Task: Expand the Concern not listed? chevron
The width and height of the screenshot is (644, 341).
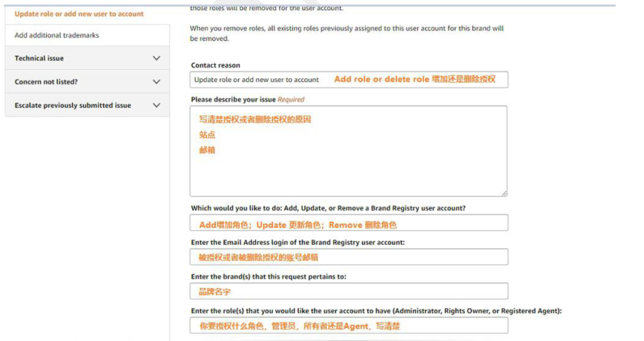Action: [x=156, y=82]
